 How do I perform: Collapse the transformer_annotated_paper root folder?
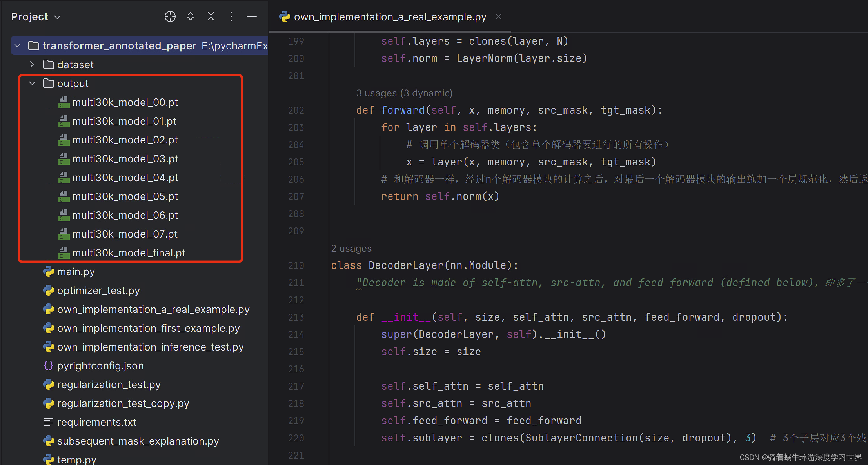pos(17,46)
